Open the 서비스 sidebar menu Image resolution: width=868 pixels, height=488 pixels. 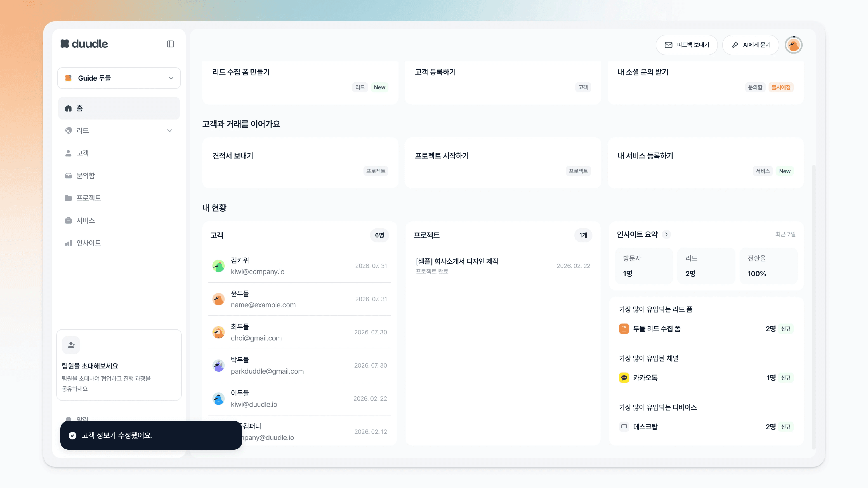pyautogui.click(x=119, y=220)
